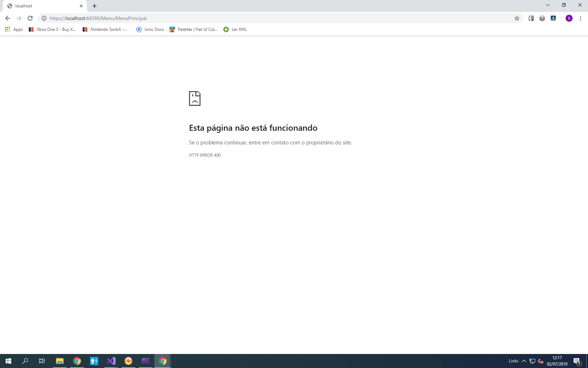Open the Apps bookmark shortcut
This screenshot has height=368, width=588.
click(x=14, y=29)
